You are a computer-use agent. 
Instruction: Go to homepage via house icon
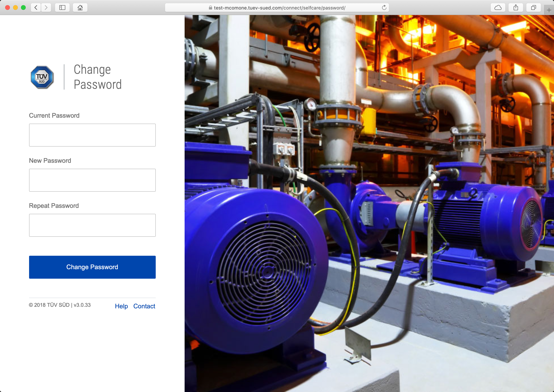coord(80,8)
